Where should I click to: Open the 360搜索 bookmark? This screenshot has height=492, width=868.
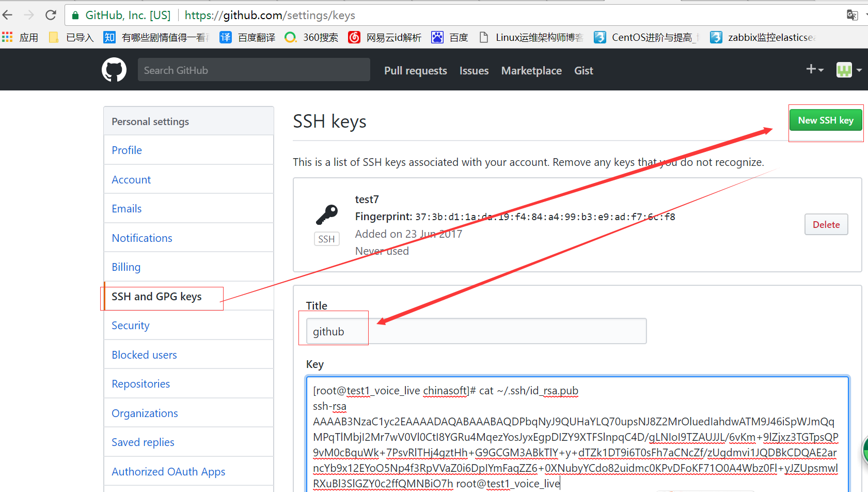pos(312,37)
